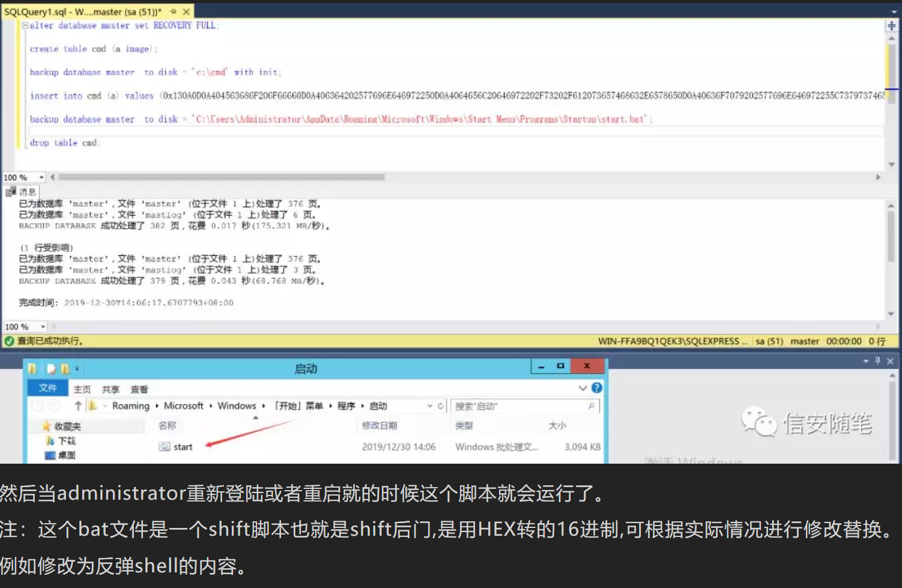Screen dimensions: 902x588
Task: Click the Explorer forward navigation button
Action: coord(54,406)
